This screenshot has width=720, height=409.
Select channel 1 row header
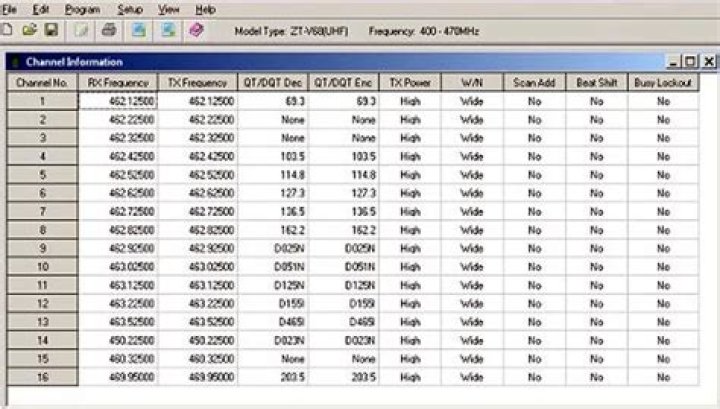42,101
